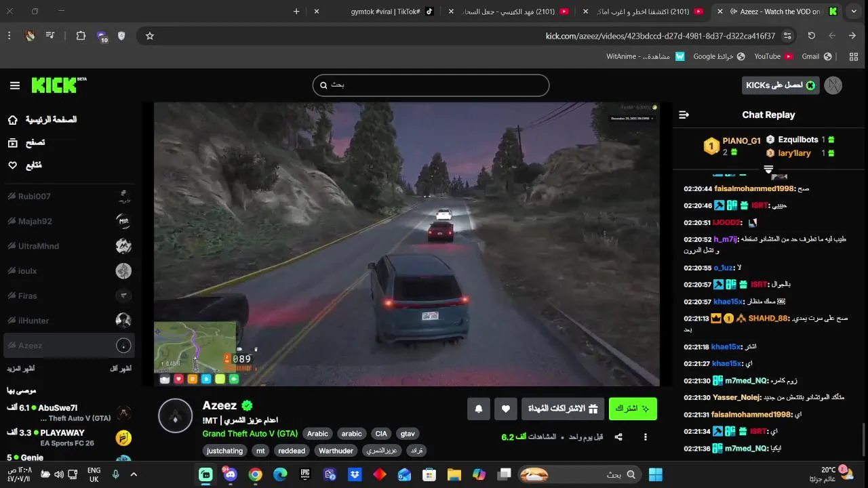
Task: Open the browser apps grid icon
Action: click(x=852, y=56)
